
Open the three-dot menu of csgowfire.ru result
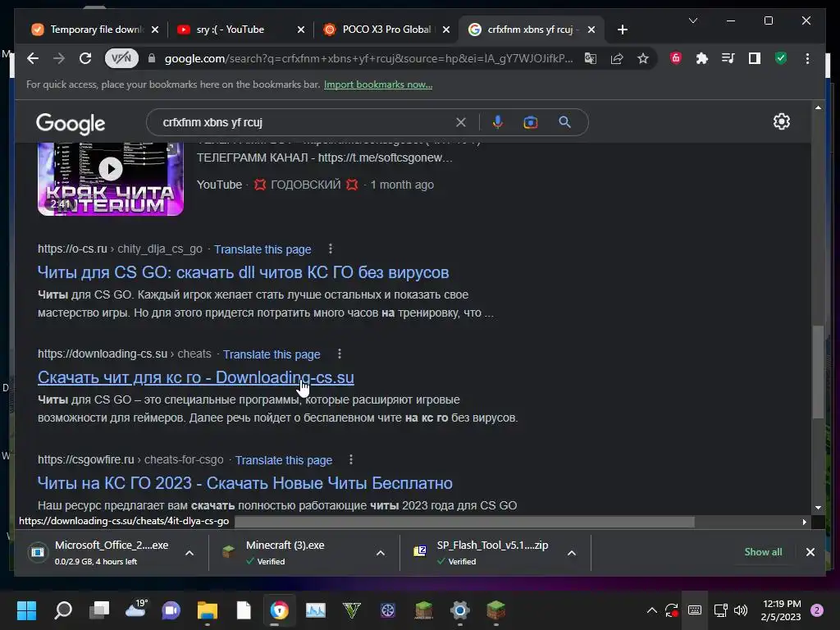351,459
